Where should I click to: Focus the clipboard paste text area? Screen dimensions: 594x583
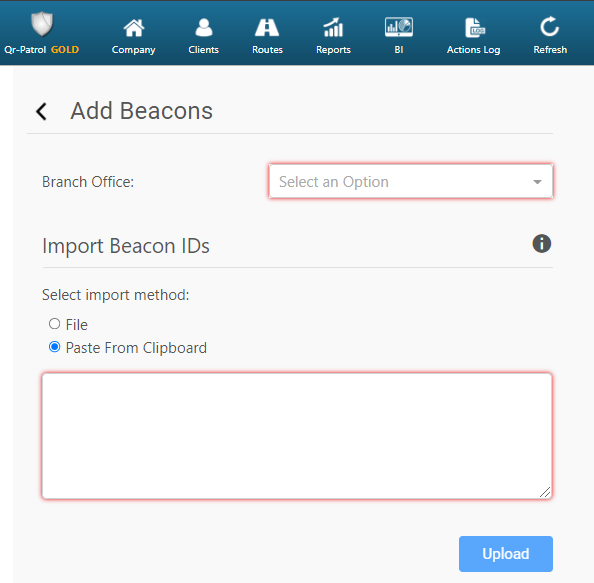[297, 436]
